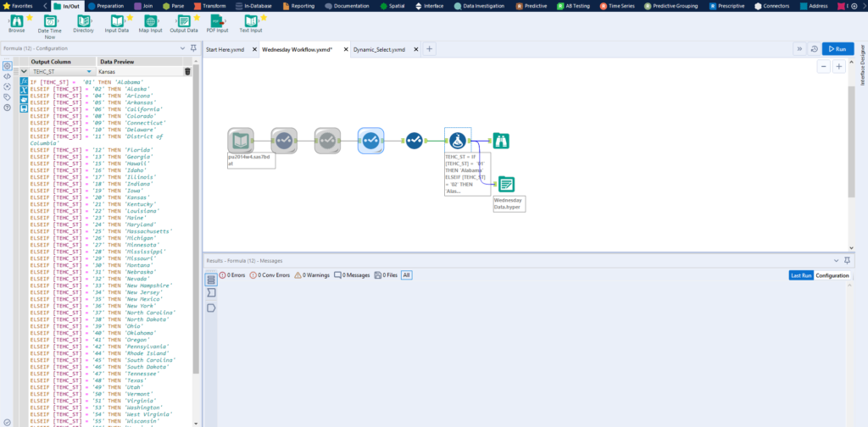This screenshot has height=427, width=868.
Task: Open recent and saved expressions folder icon
Action: coord(24,100)
